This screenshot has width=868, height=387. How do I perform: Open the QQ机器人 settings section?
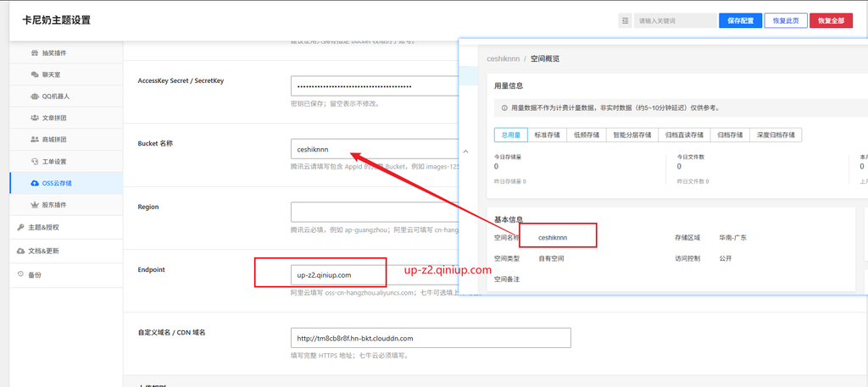pos(66,97)
